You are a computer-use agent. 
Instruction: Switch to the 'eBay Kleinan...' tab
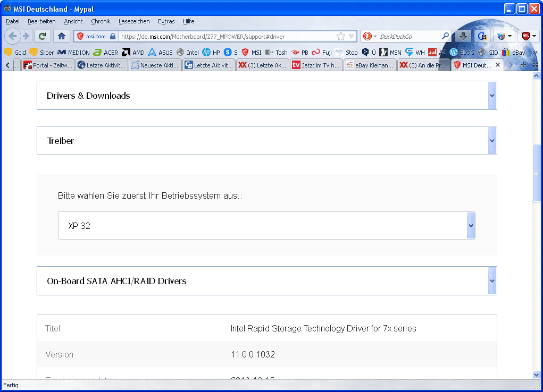point(370,65)
